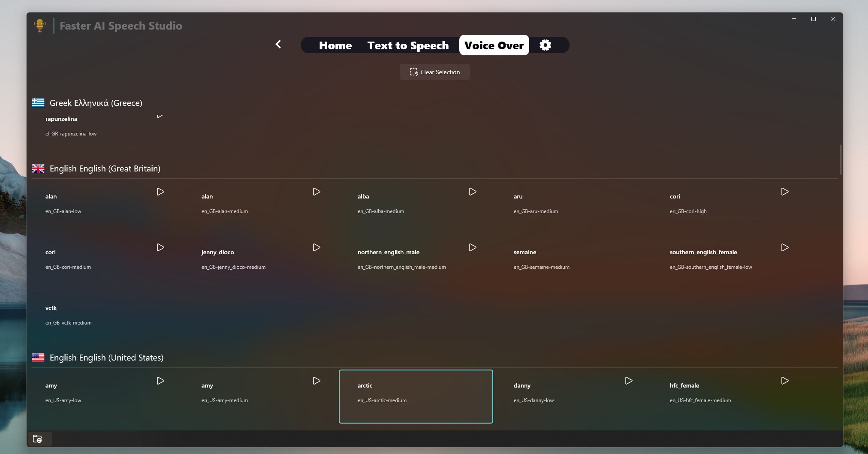
Task: Collapse the English (Great Britain) section
Action: [x=104, y=168]
